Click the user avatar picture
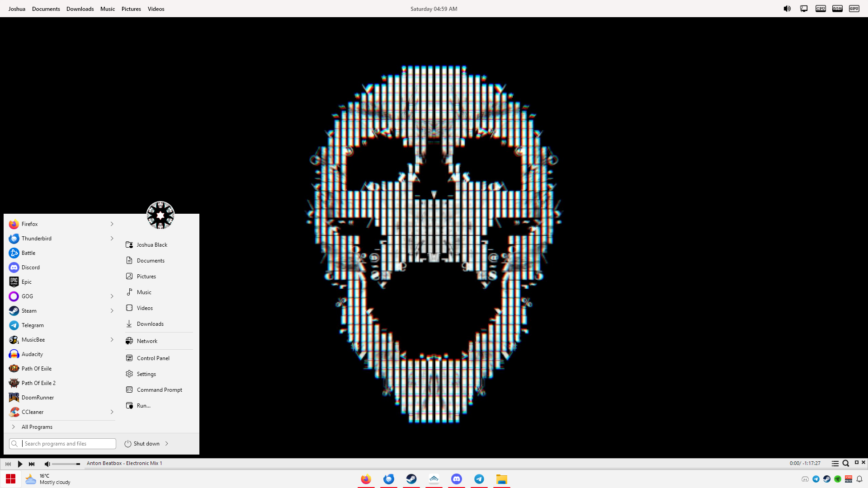868x488 pixels. 160,215
